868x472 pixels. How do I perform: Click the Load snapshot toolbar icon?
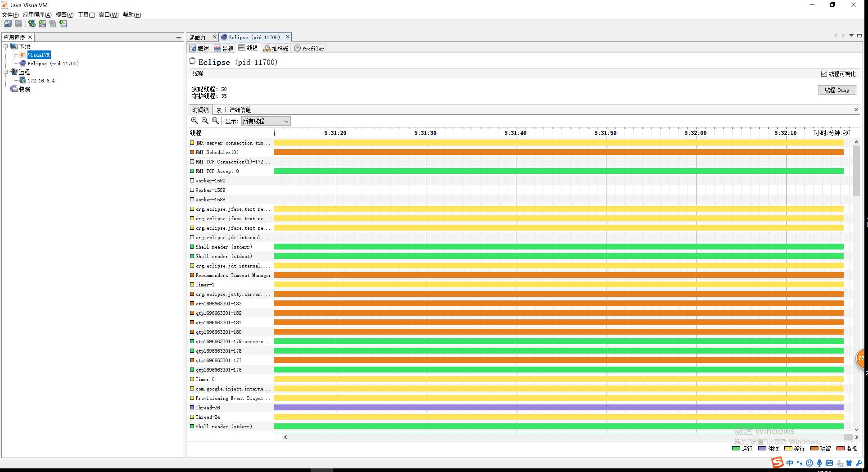tap(8, 24)
